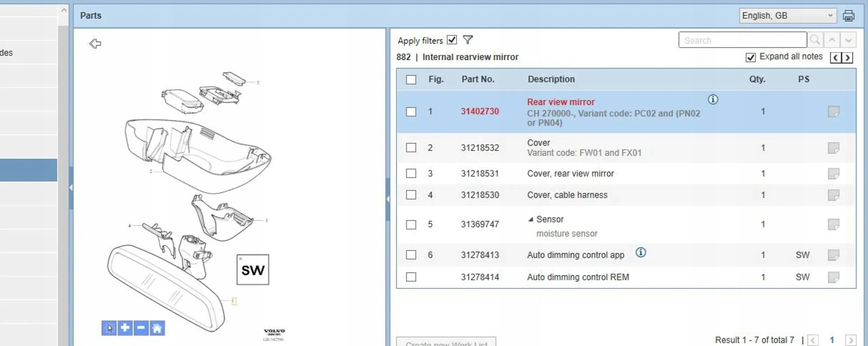Click the print icon
Viewport: 868px width, 346px height.
(x=849, y=16)
